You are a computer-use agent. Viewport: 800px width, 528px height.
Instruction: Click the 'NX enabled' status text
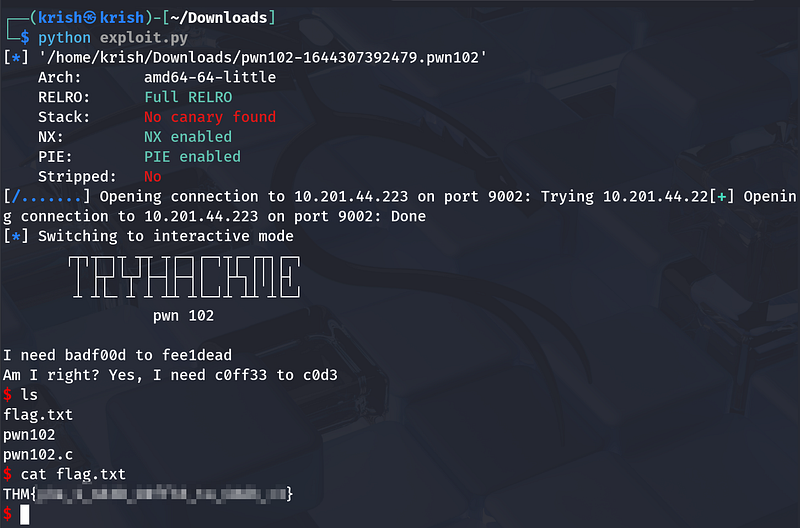pos(188,137)
